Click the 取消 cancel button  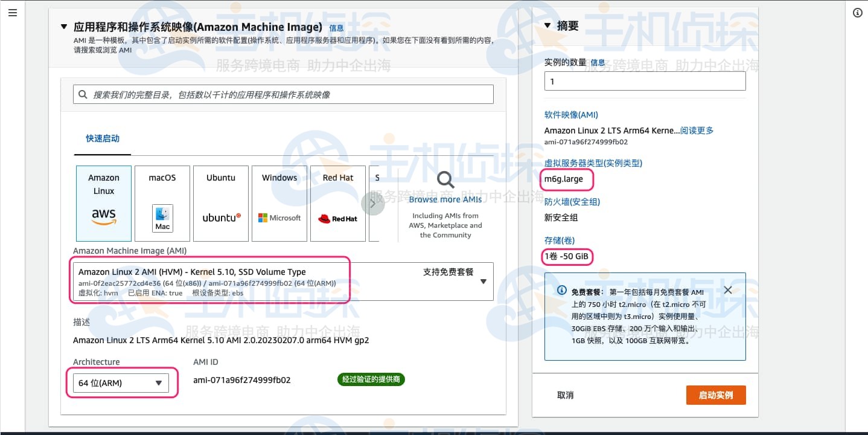tap(566, 395)
